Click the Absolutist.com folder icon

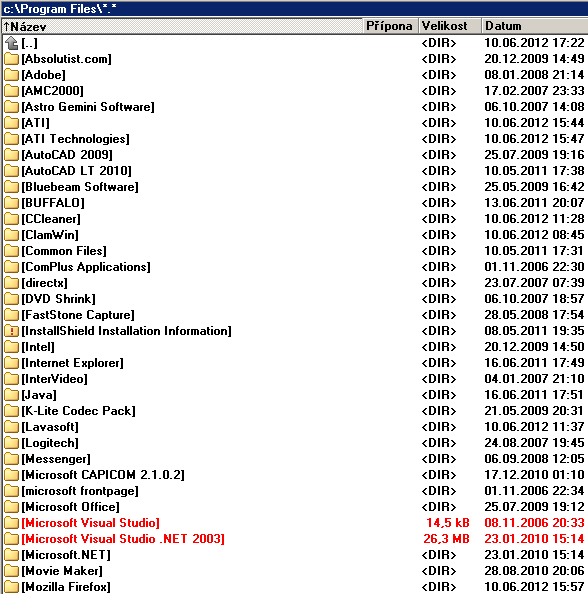[12, 59]
